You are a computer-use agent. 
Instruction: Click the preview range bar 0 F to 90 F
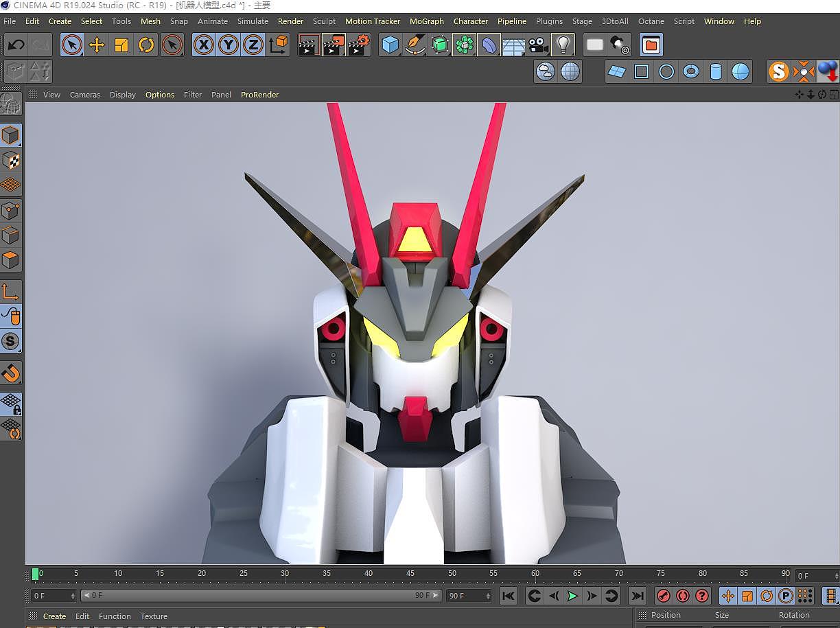tap(261, 596)
